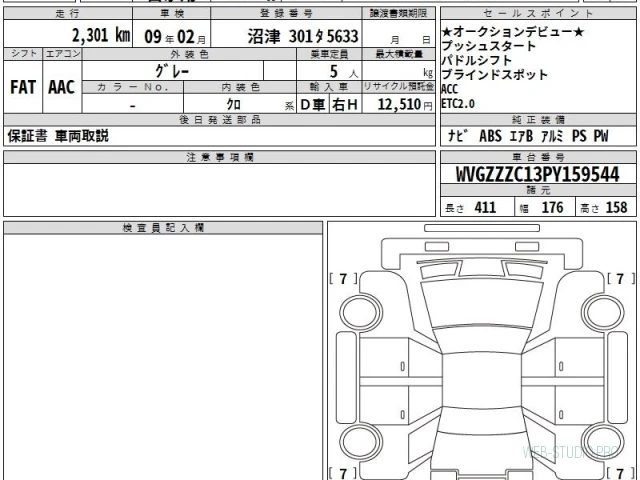Click the roof panel in car diagram

(482, 380)
